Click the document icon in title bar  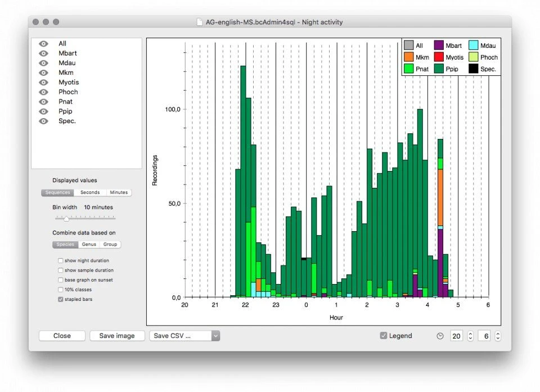[199, 22]
